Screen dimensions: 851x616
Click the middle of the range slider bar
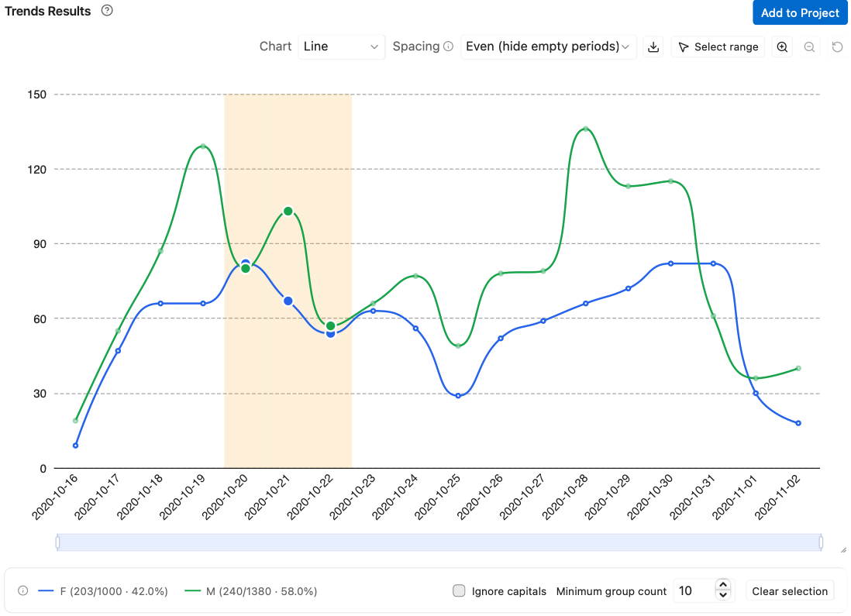point(439,542)
